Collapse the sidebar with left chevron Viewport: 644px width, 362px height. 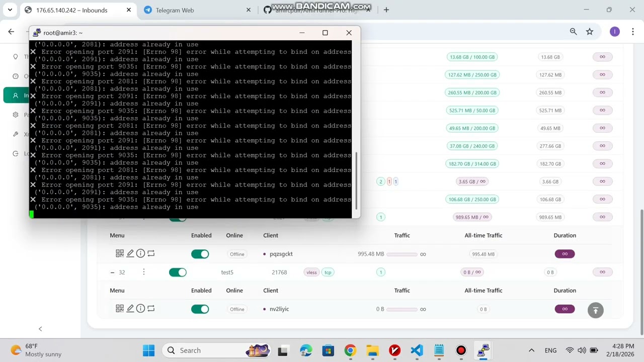tap(40, 329)
